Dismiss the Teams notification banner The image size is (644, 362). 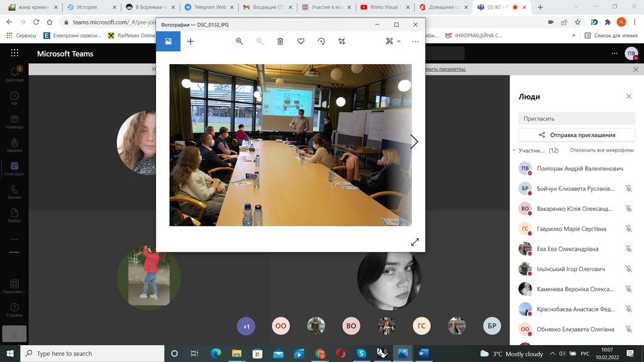[x=636, y=69]
